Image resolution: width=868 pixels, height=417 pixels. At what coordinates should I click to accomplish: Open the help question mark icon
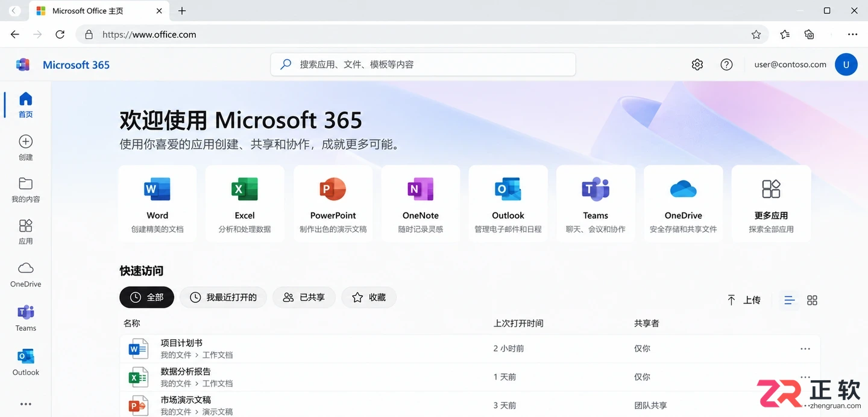pyautogui.click(x=726, y=65)
